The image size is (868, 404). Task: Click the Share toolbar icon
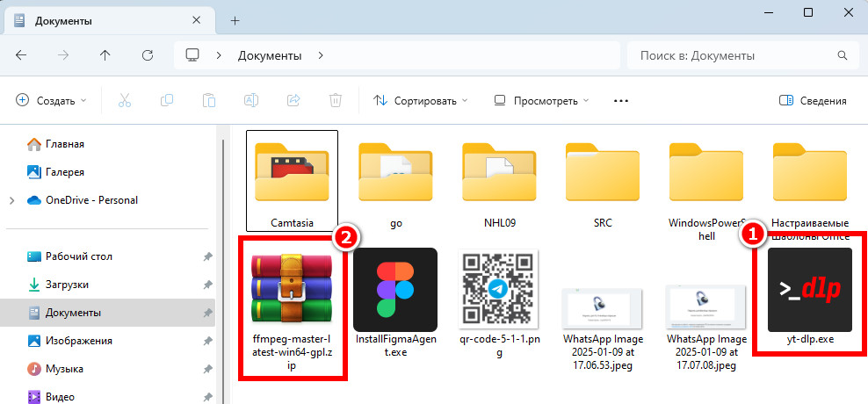tap(293, 101)
